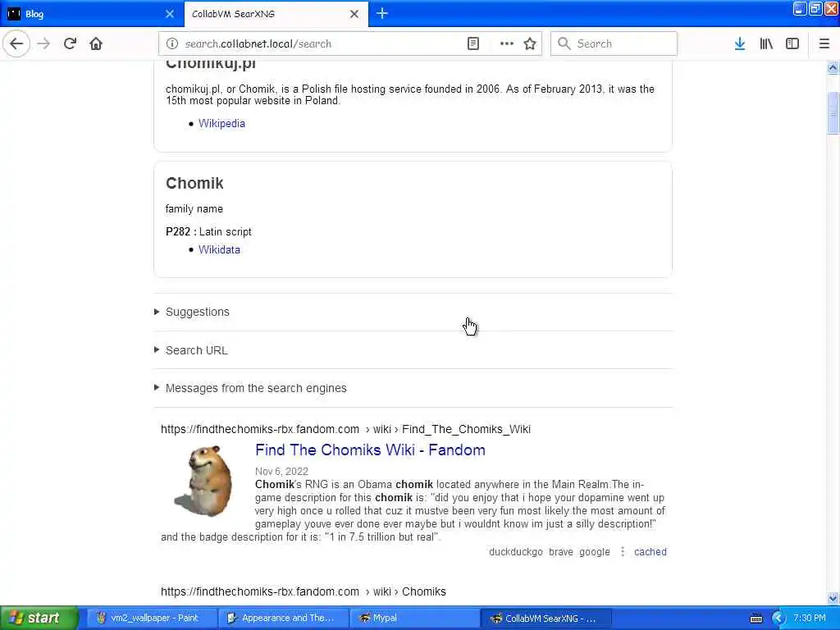Open the downloads panel
Image resolution: width=840 pixels, height=630 pixels.
pyautogui.click(x=740, y=43)
